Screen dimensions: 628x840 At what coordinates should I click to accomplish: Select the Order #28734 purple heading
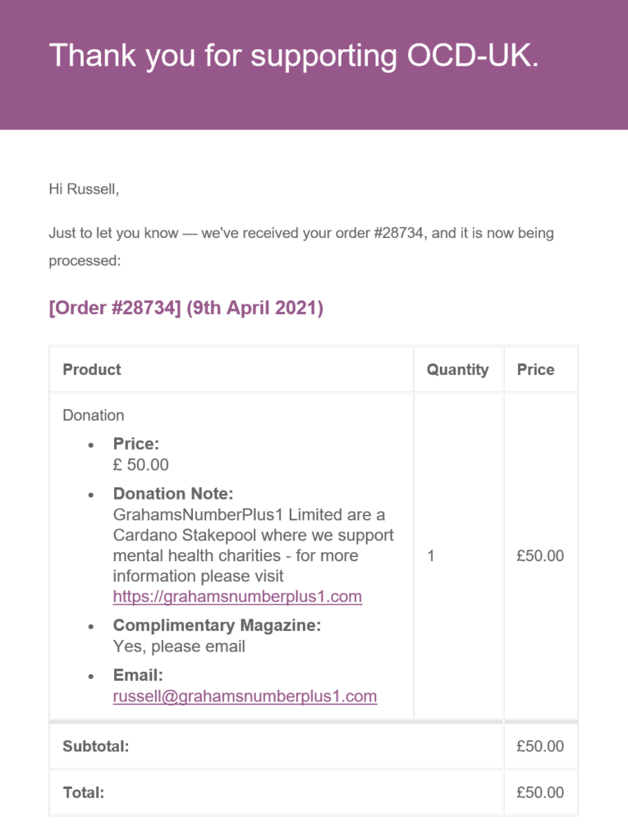186,308
